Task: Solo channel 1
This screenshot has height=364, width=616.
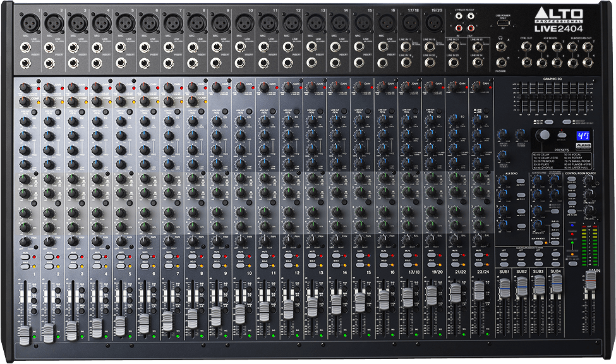Action: click(25, 266)
